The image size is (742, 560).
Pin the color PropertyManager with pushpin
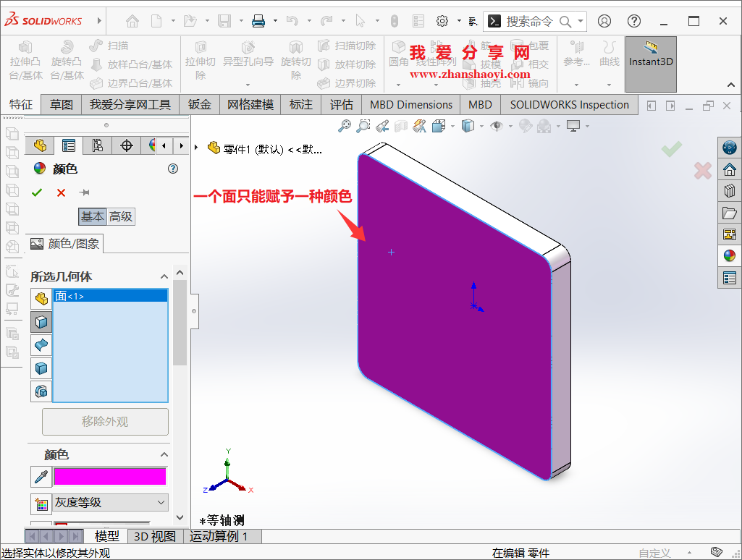click(x=84, y=192)
